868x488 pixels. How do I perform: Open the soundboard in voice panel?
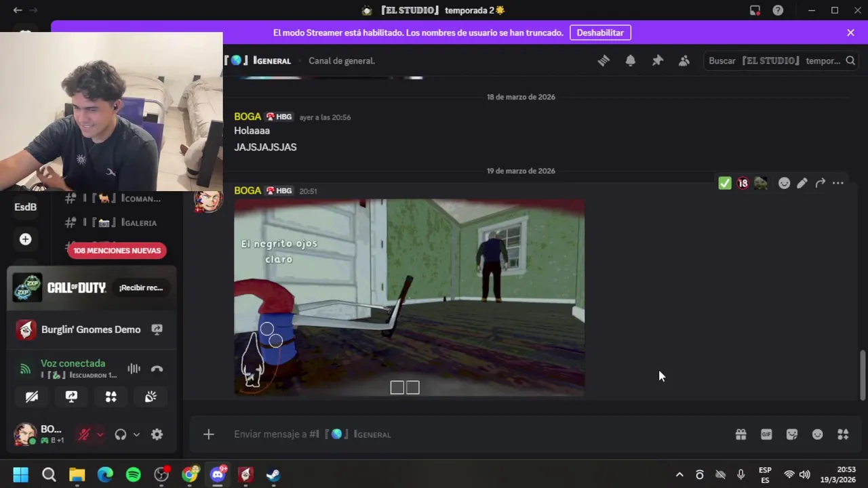(x=151, y=397)
